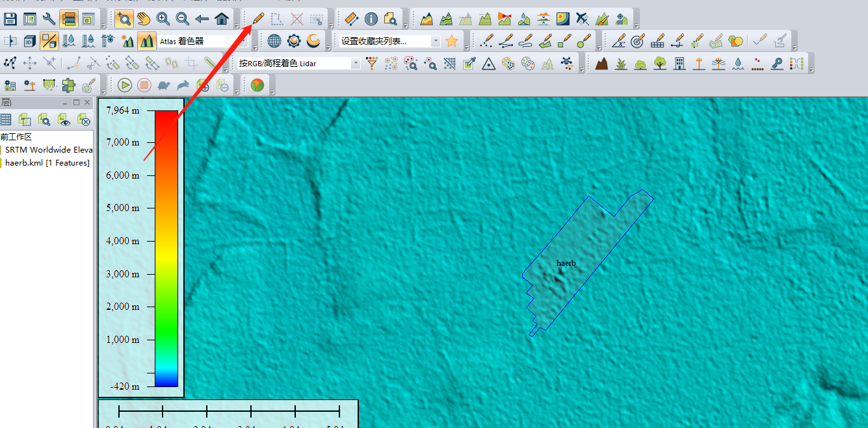
Task: Click the haerb polygon label on map
Action: [x=566, y=263]
